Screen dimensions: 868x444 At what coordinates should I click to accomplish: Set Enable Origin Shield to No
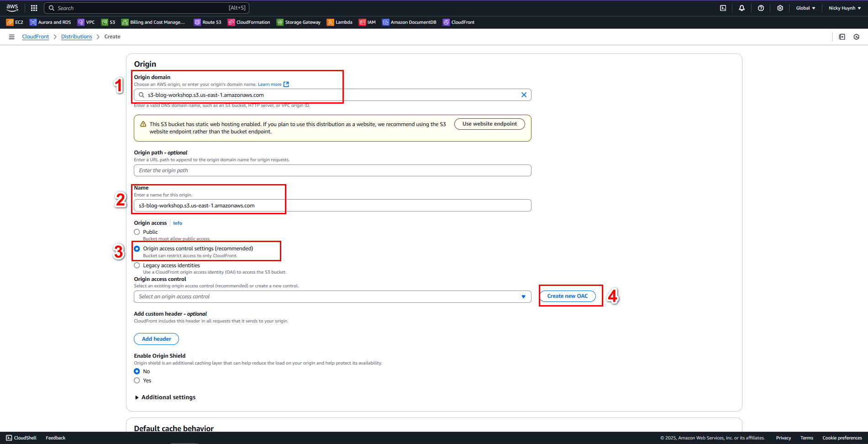pyautogui.click(x=137, y=371)
